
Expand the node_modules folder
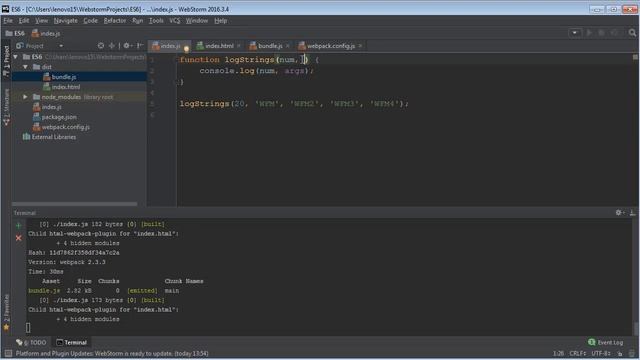25,97
